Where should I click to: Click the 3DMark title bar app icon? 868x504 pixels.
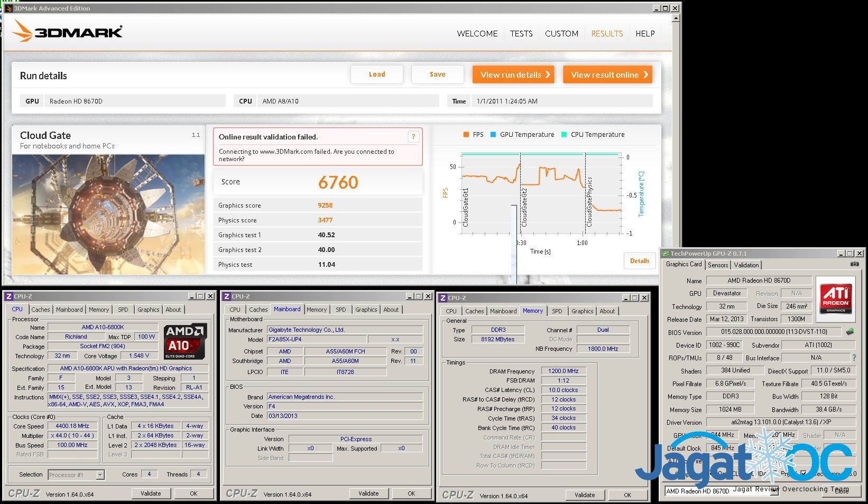[x=8, y=8]
